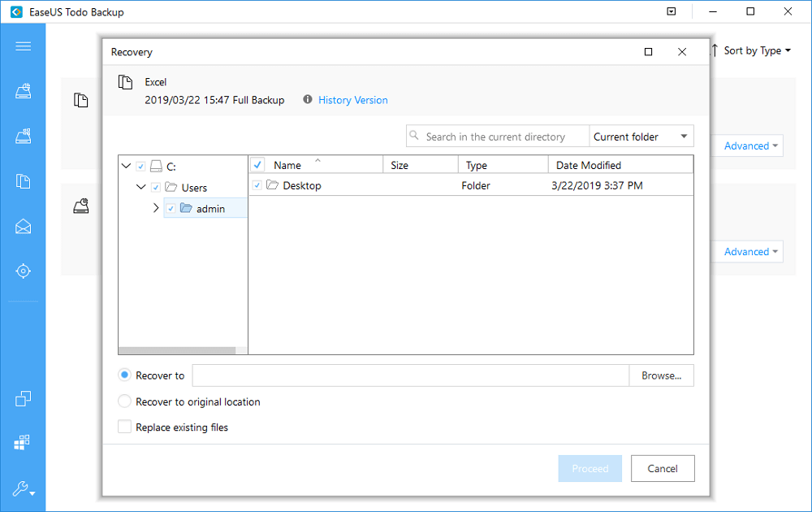Click the search input field
The image size is (812, 512).
[x=497, y=136]
